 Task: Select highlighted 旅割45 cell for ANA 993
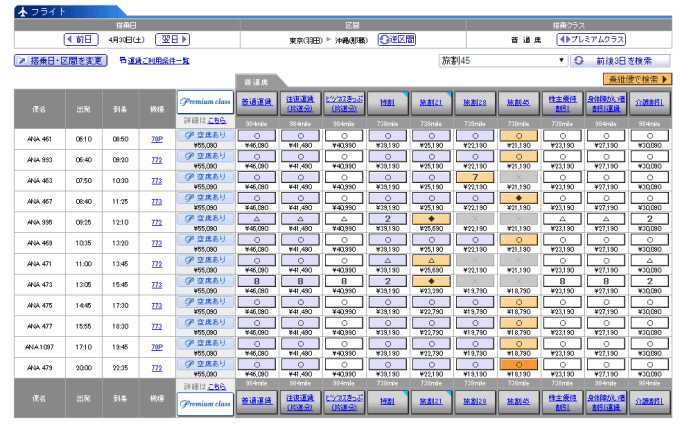pyautogui.click(x=519, y=157)
